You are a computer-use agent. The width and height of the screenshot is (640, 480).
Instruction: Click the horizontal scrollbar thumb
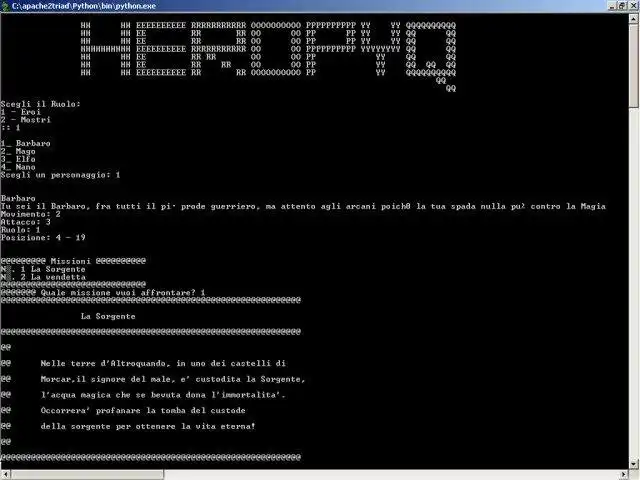coord(87,474)
